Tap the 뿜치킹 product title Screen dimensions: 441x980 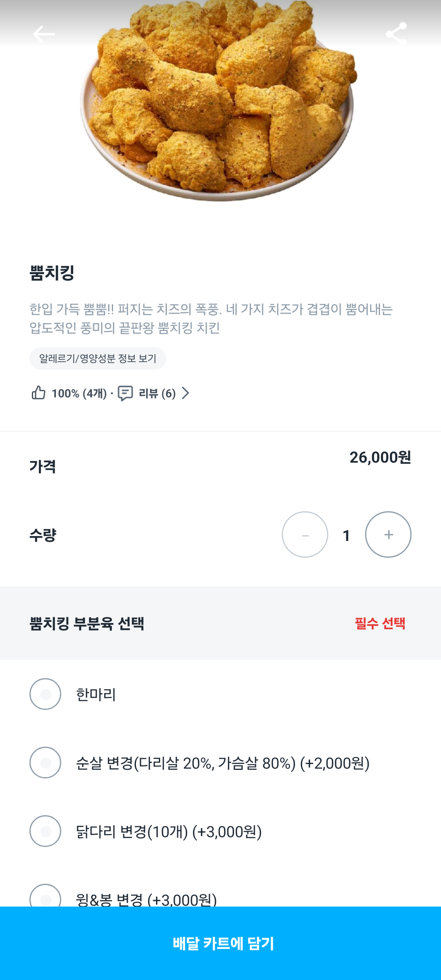click(52, 273)
